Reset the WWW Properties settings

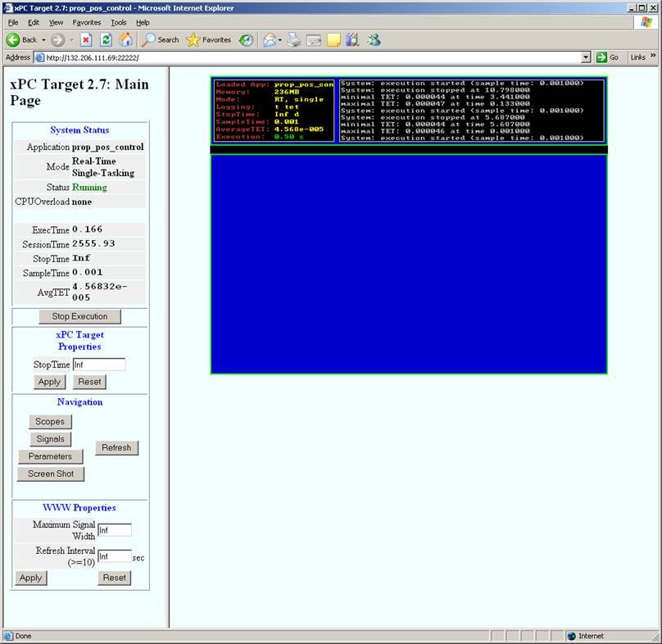coord(115,578)
